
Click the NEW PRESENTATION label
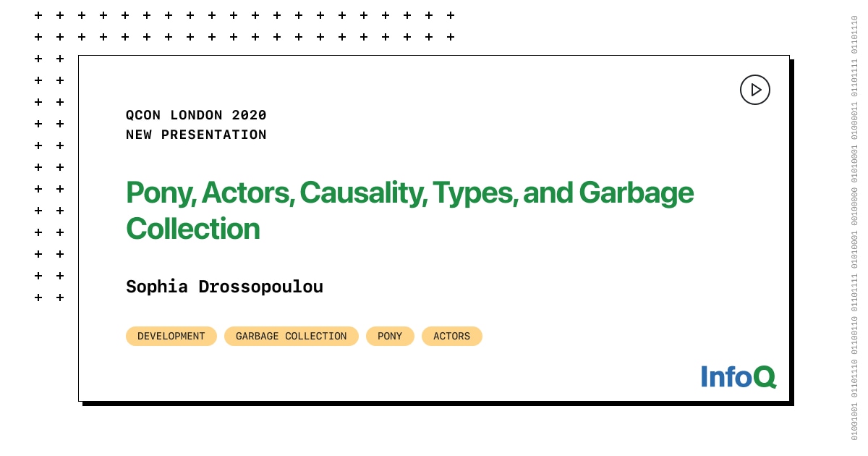click(196, 135)
